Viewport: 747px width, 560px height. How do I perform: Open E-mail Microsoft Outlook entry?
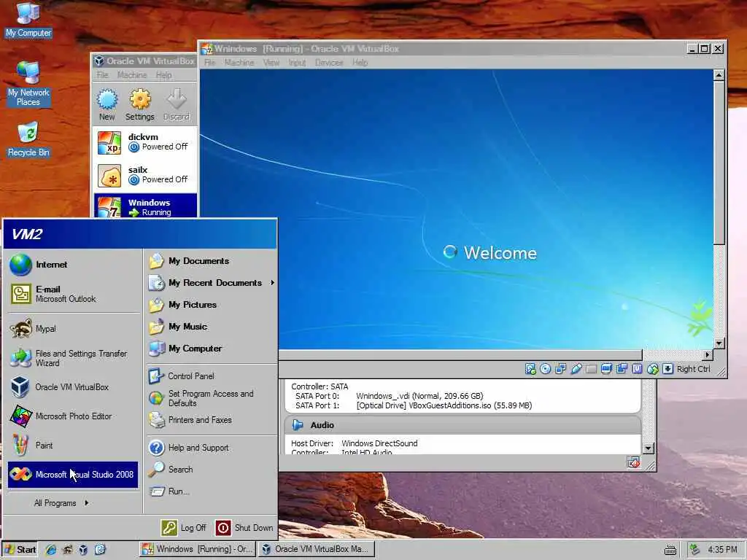pyautogui.click(x=73, y=294)
